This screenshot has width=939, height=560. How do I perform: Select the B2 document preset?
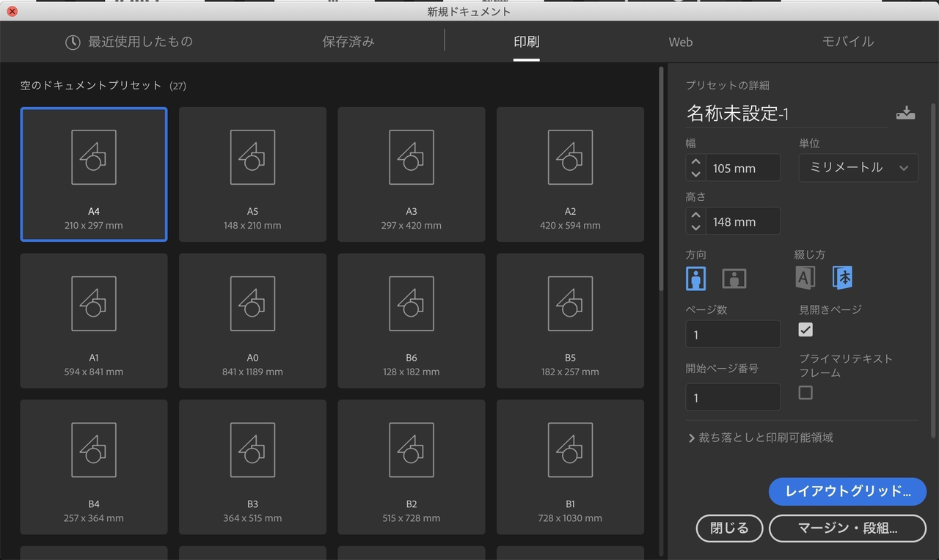click(412, 467)
